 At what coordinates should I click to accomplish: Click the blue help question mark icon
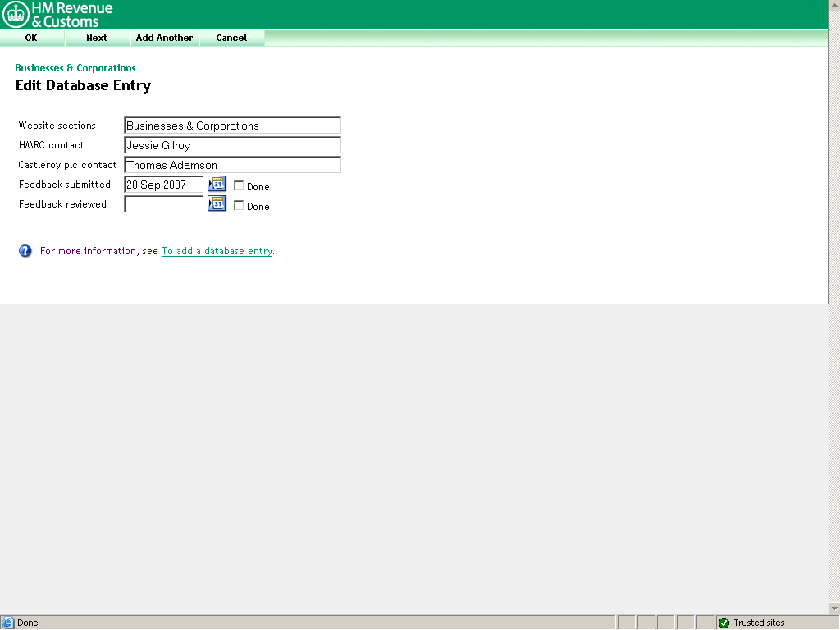click(25, 251)
